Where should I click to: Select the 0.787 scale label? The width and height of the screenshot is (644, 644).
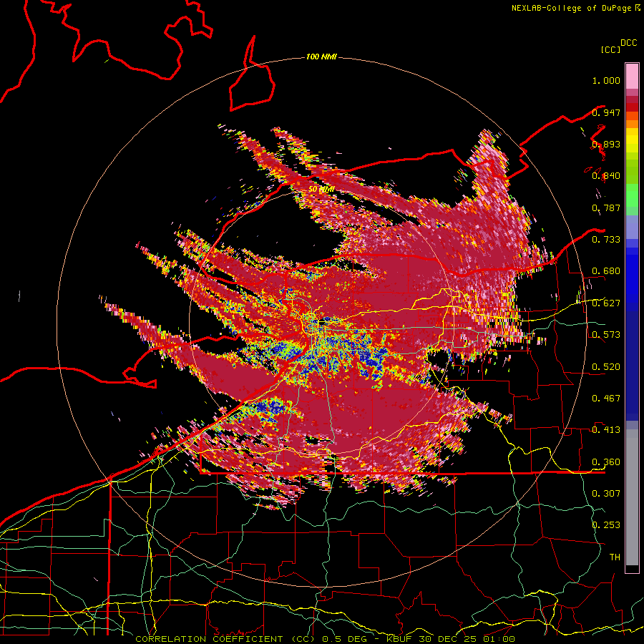pyautogui.click(x=606, y=208)
